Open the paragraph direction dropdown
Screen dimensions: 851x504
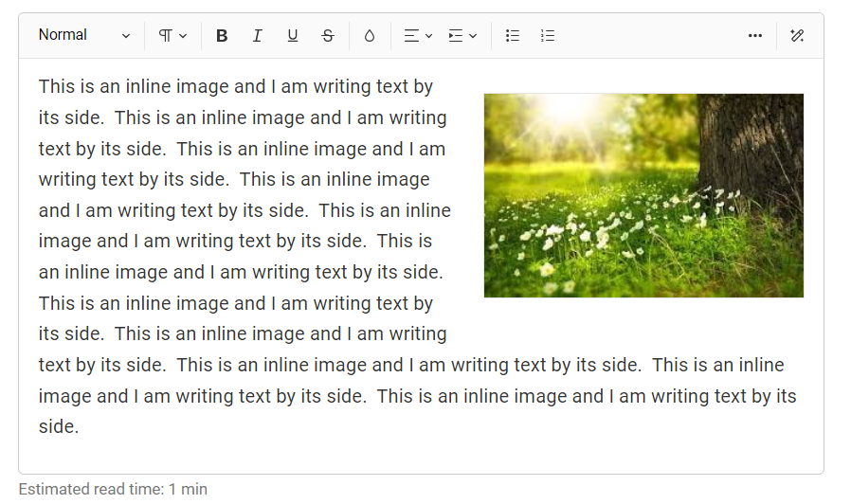coord(172,36)
